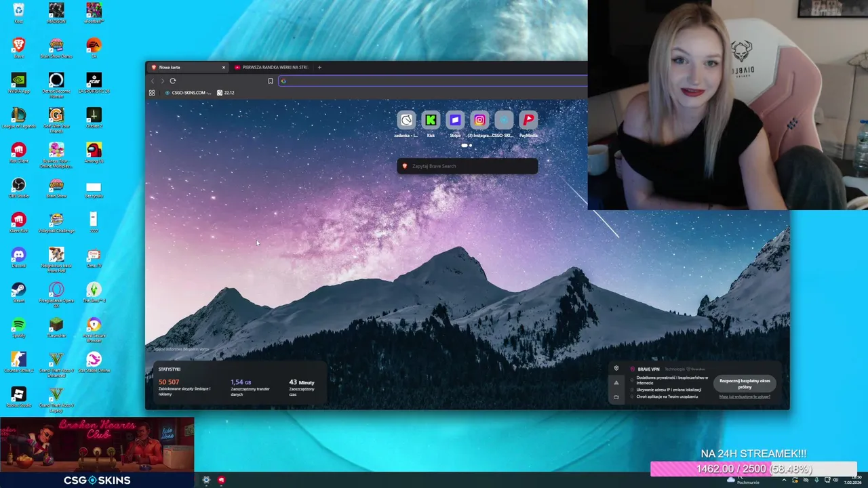Image resolution: width=868 pixels, height=488 pixels.
Task: Select second shortcuts page dot
Action: click(x=470, y=145)
